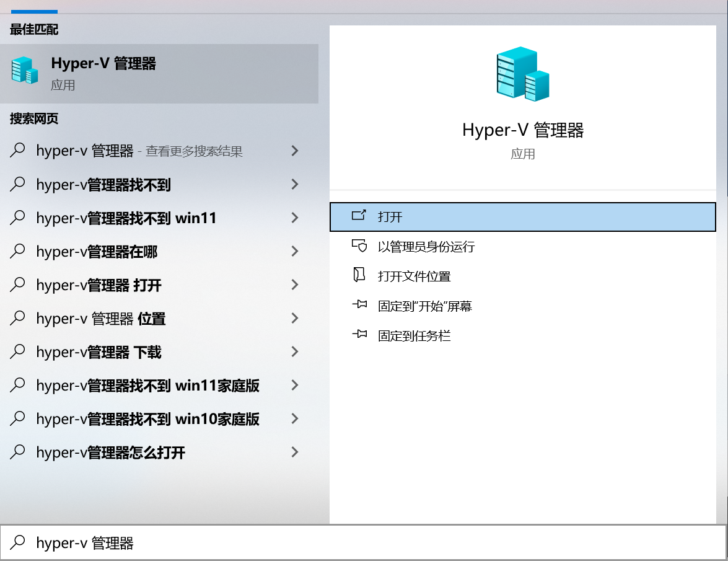
Task: Click the 打开 launch icon
Action: [359, 215]
